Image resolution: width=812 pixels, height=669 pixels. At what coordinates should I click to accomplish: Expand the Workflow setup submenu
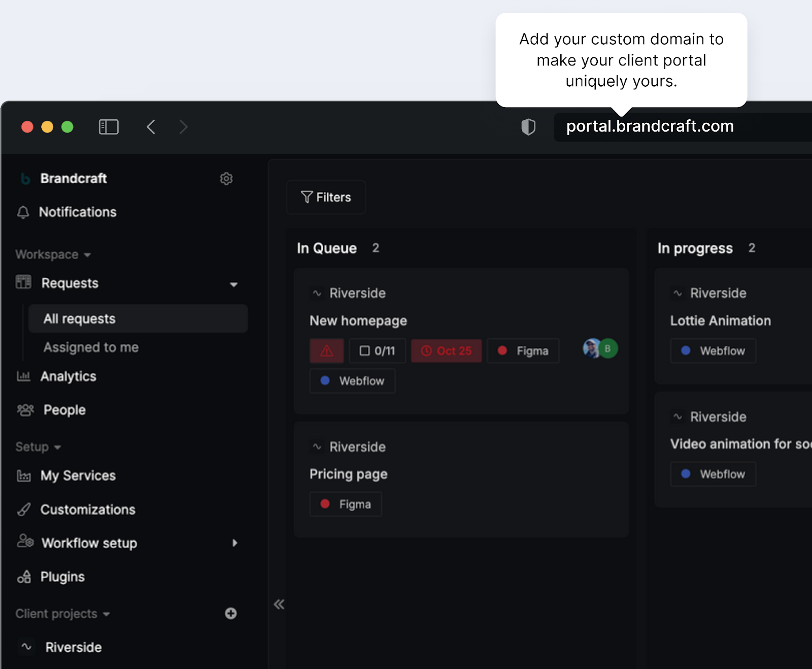[234, 543]
